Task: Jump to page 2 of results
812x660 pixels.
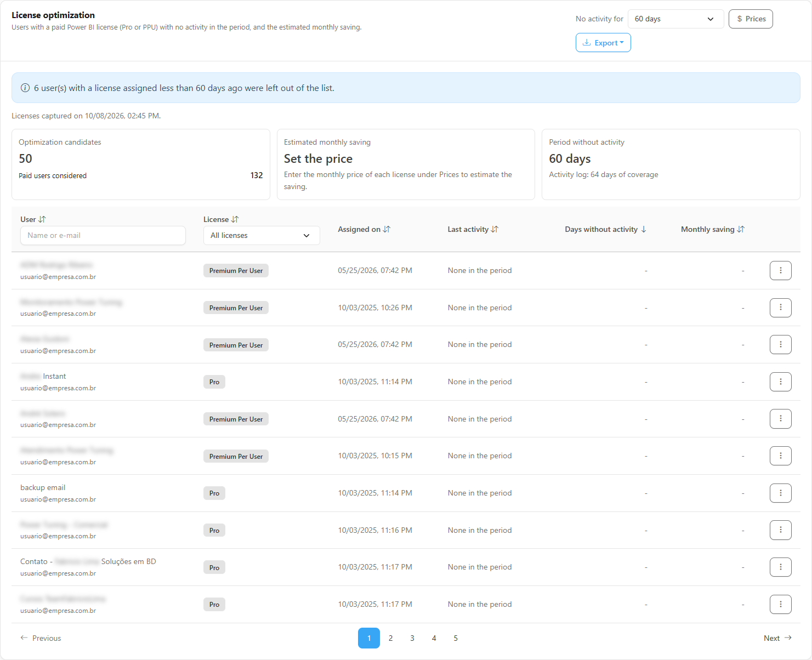Action: coord(390,638)
